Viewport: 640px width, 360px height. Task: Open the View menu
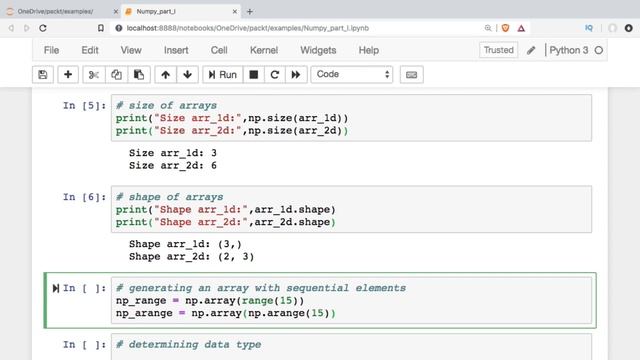[131, 50]
